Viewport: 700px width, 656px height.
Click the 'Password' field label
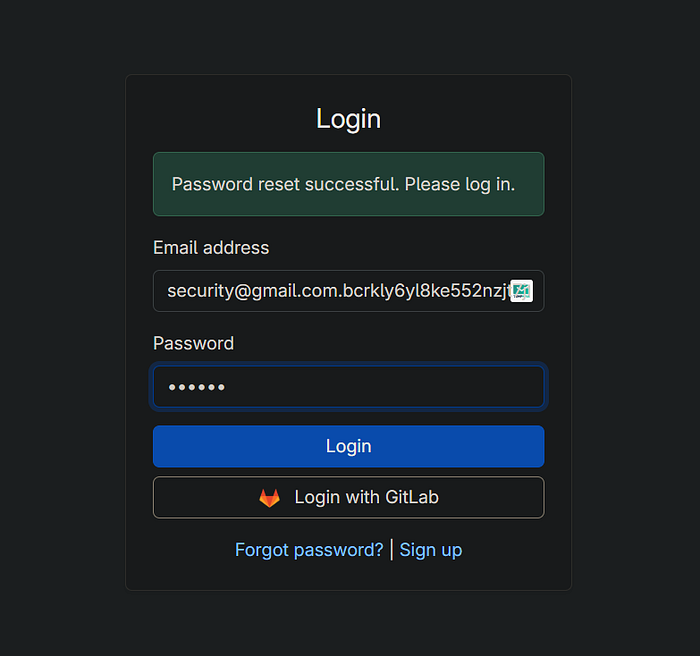(x=193, y=344)
